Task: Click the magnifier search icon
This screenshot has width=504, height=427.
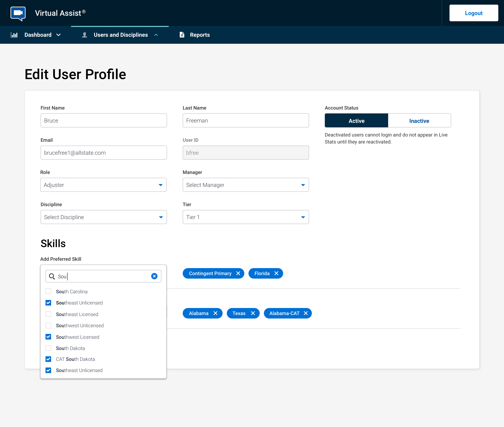Action: (x=52, y=276)
